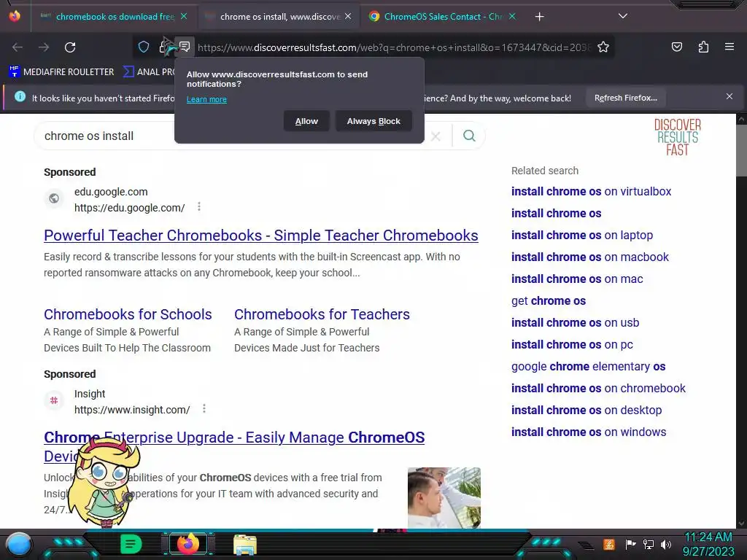Open Insight ad options menu
The height and width of the screenshot is (560, 747).
[x=204, y=408]
